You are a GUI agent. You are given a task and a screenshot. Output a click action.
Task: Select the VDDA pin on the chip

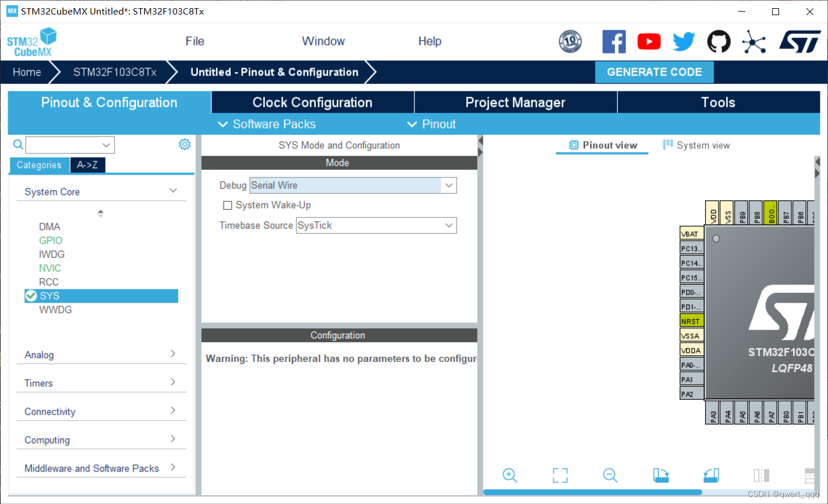[x=692, y=350]
